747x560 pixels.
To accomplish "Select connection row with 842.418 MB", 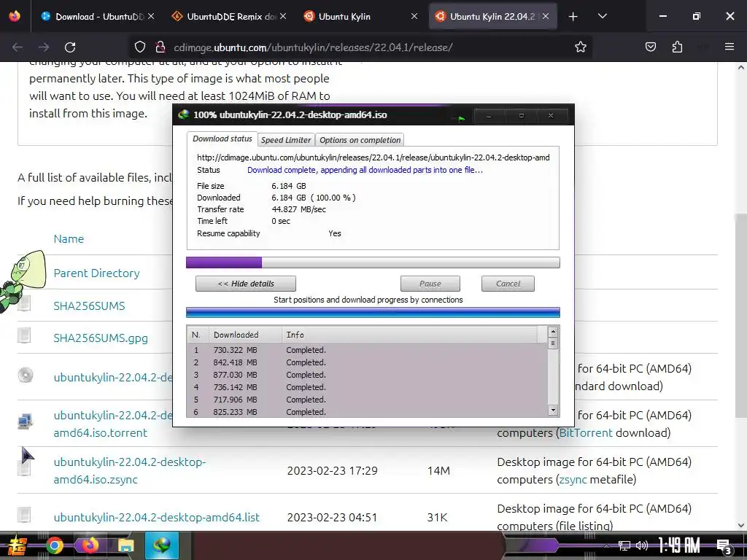I will 368,362.
